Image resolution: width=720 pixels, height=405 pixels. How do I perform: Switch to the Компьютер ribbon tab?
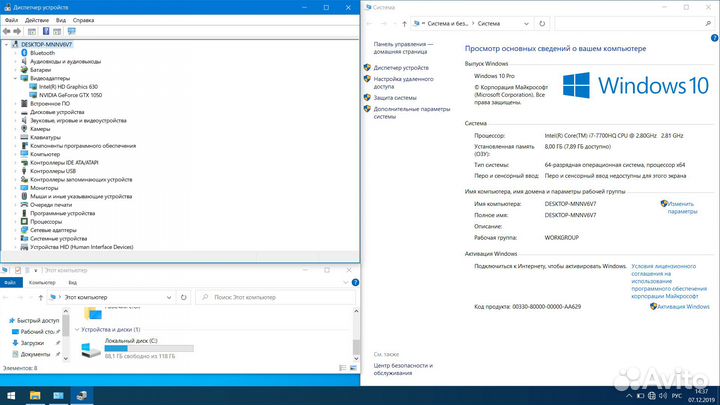42,282
